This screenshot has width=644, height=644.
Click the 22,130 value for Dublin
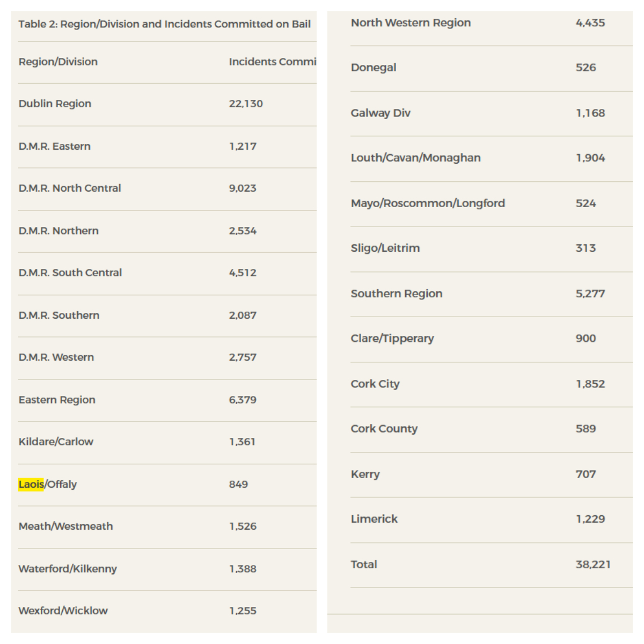point(246,104)
